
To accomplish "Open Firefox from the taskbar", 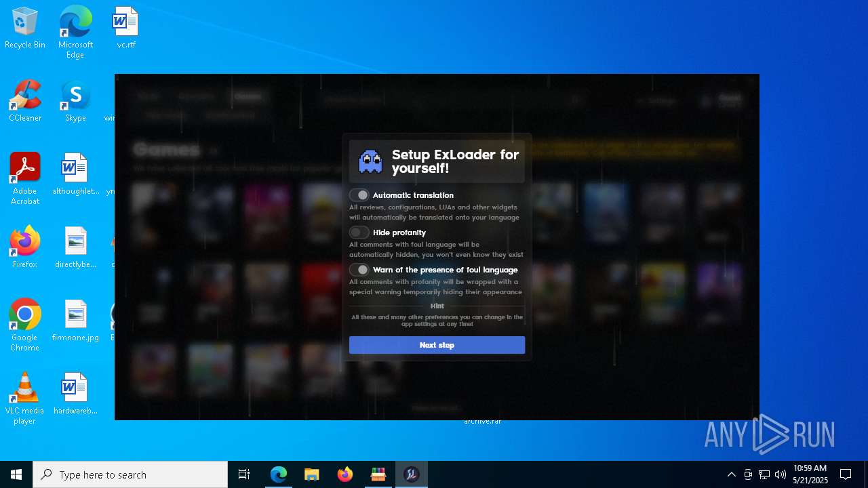I will [345, 474].
